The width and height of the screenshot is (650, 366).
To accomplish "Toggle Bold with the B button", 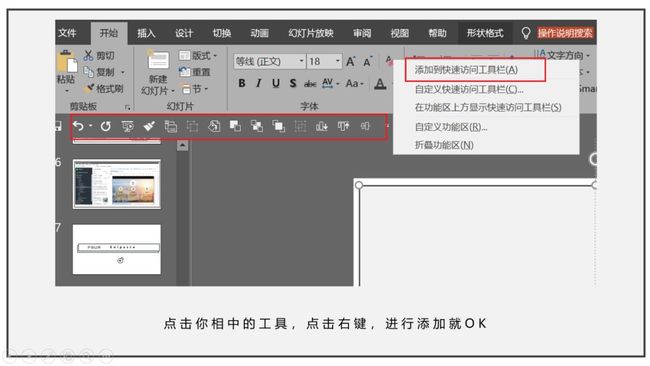I will [x=242, y=83].
